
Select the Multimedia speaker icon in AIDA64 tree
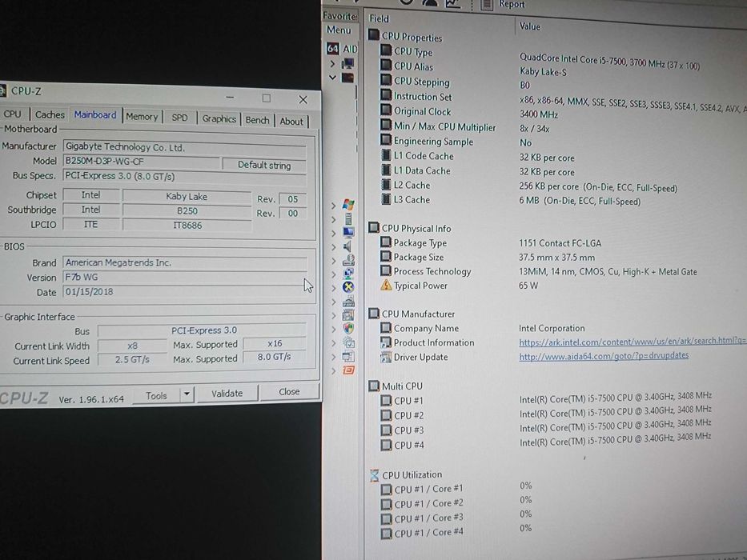(x=347, y=246)
